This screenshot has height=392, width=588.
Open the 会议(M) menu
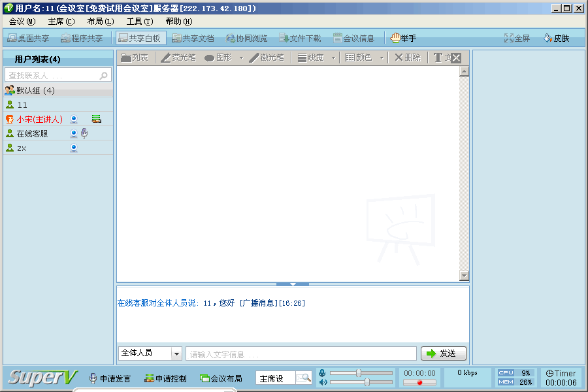point(22,22)
